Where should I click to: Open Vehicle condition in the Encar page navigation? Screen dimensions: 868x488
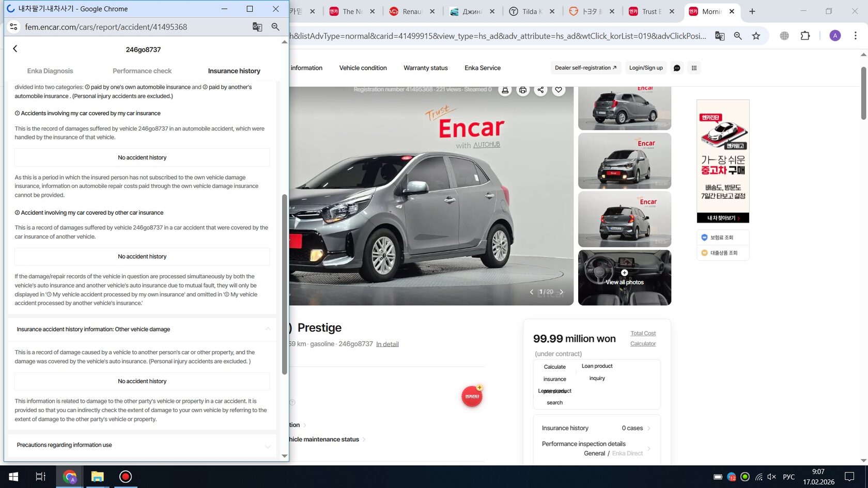(363, 68)
